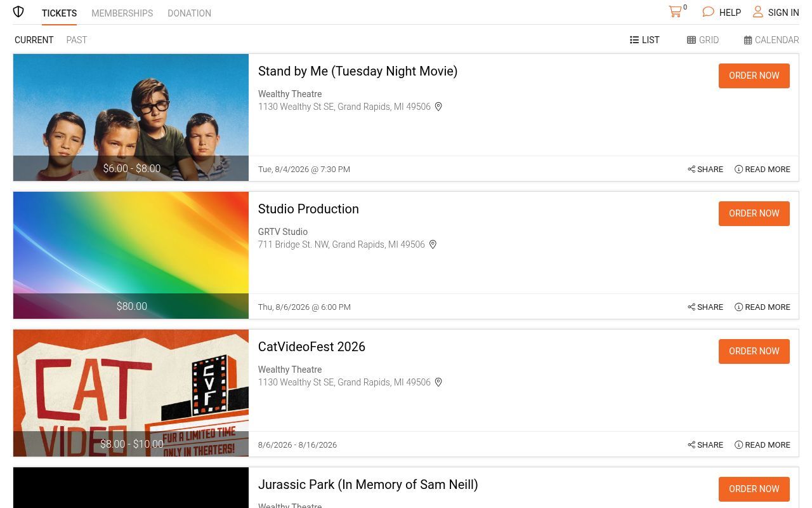Click the $8.00 - $10.00 price label
The width and height of the screenshot is (812, 508).
coord(132,444)
